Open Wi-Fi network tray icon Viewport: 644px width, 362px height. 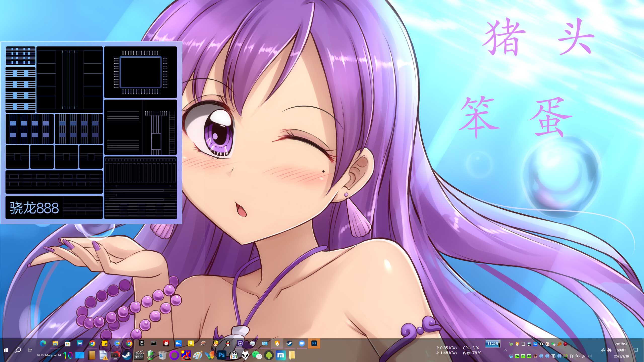[584, 356]
